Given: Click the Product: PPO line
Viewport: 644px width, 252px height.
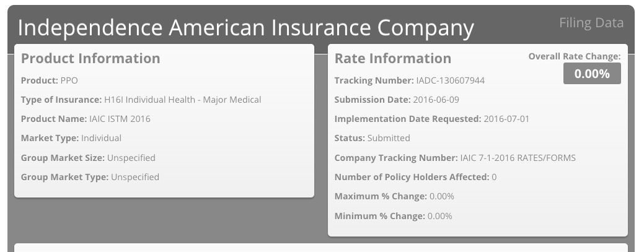Looking at the screenshot, I should 50,80.
